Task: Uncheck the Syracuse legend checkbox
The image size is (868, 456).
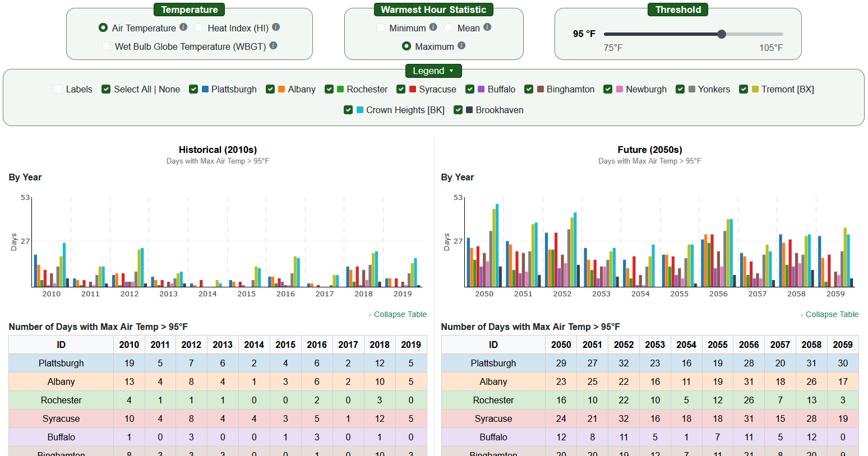Action: pos(401,89)
